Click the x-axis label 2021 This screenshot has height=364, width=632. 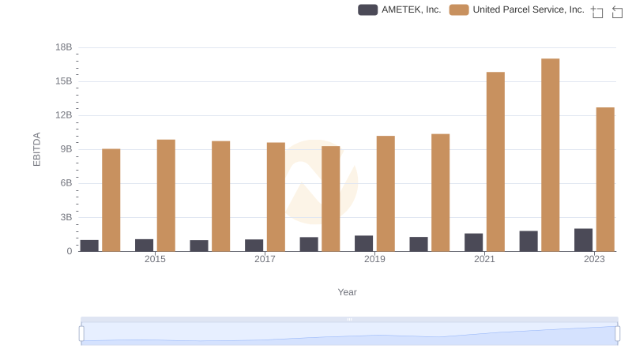[484, 259]
